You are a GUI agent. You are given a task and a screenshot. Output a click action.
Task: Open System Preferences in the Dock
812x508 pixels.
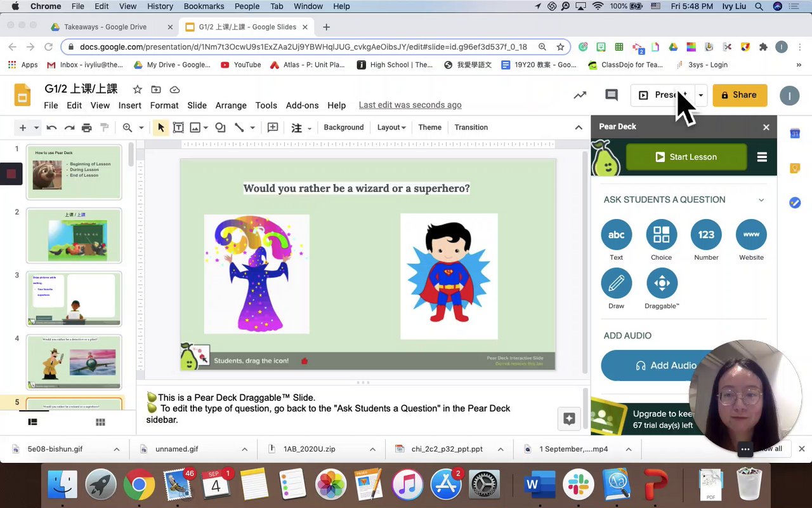coord(484,486)
